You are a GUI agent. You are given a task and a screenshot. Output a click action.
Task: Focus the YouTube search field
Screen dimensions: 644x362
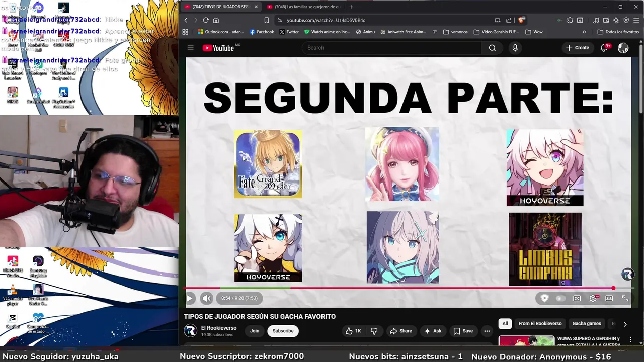click(392, 48)
